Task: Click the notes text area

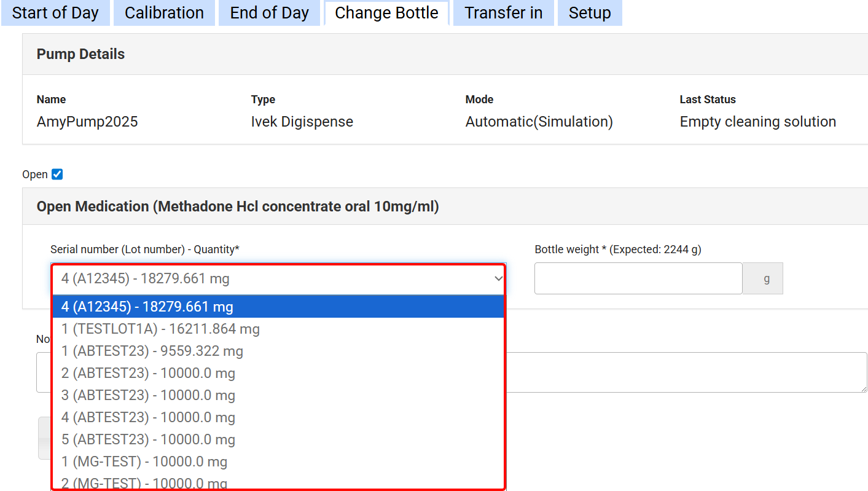Action: click(x=676, y=372)
